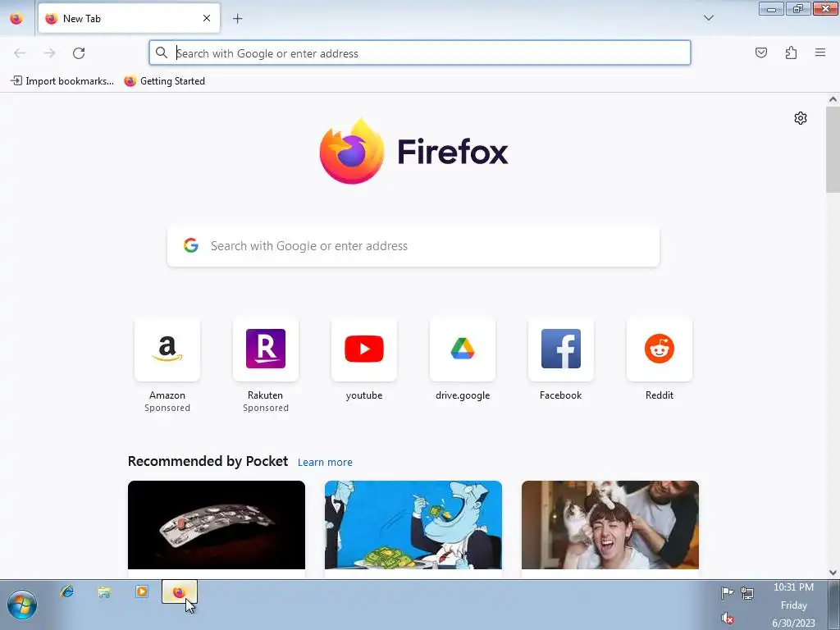Viewport: 840px width, 630px height.
Task: Click the muted volume tray icon
Action: pyautogui.click(x=727, y=619)
